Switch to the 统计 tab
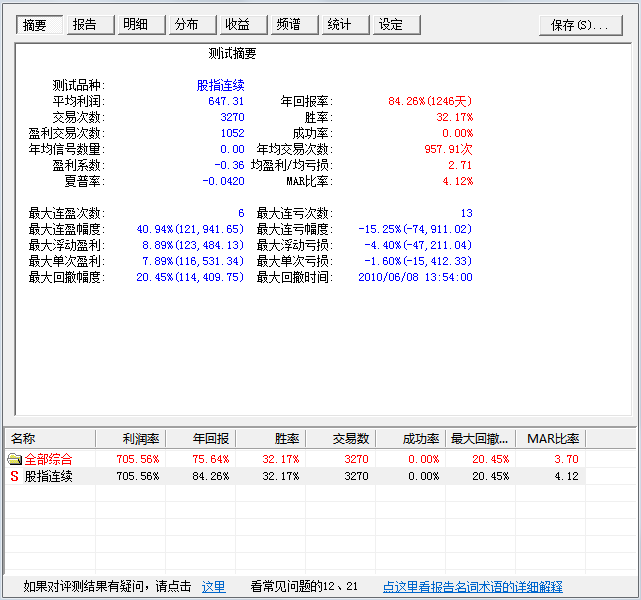Viewport: 641px width, 600px height. click(x=346, y=25)
